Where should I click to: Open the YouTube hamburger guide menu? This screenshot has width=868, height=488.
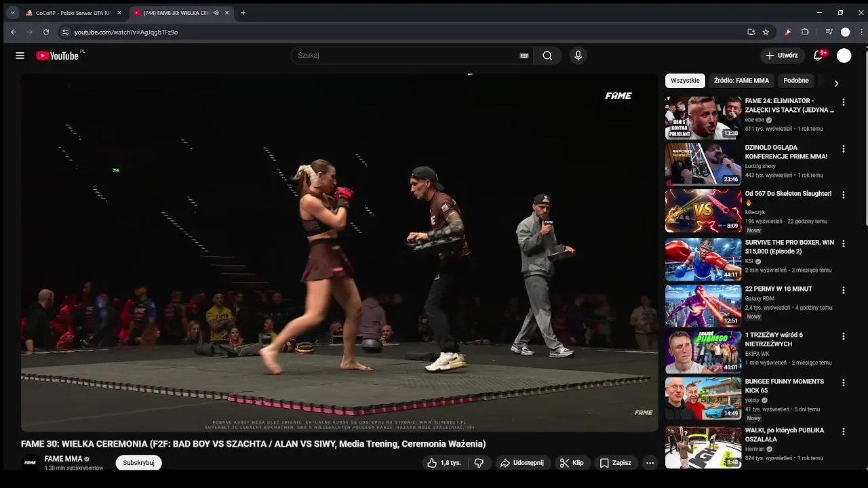pyautogui.click(x=20, y=56)
